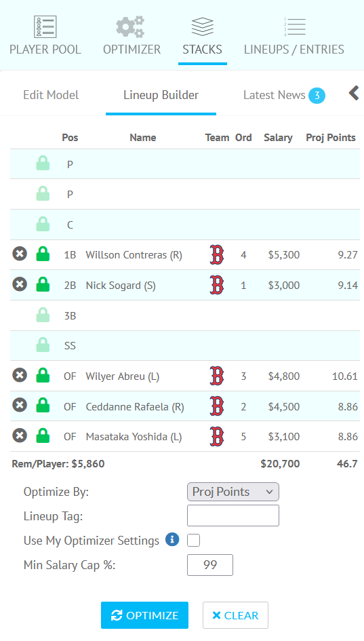Image resolution: width=364 pixels, height=641 pixels.
Task: Remove Wilyer Abreu from lineup
Action: (20, 375)
